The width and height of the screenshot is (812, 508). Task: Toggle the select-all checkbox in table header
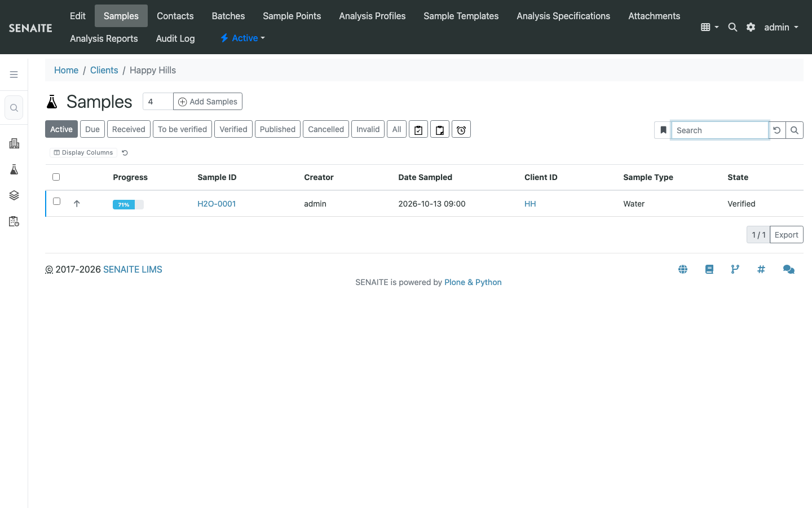click(56, 177)
